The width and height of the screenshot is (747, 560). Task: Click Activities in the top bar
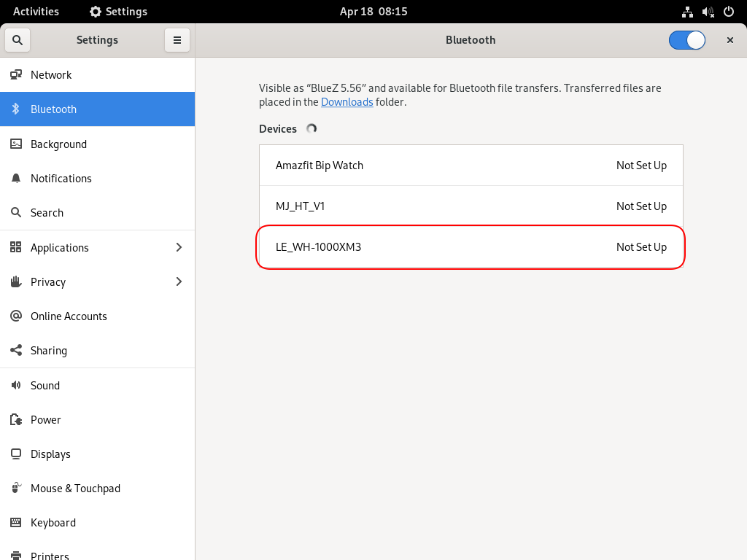(36, 12)
